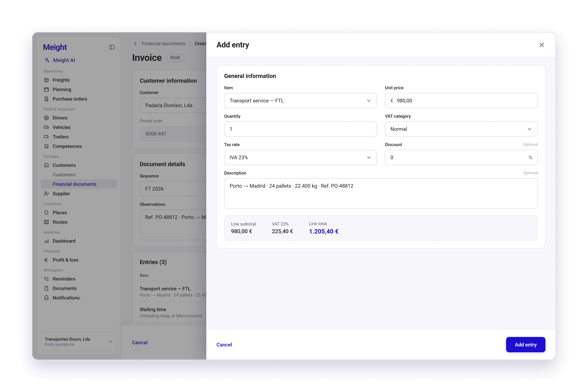
Task: Click the FT 2026 Sequence field
Action: (x=173, y=189)
